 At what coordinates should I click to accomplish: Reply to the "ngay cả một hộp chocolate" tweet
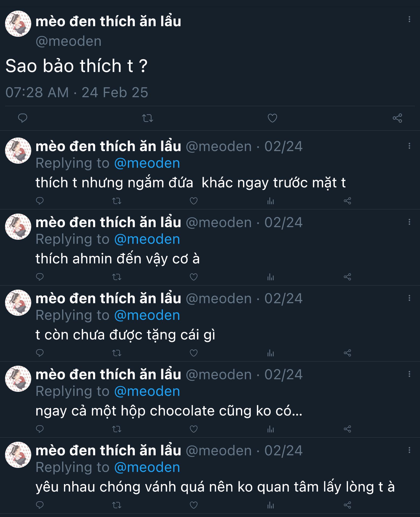coord(40,429)
